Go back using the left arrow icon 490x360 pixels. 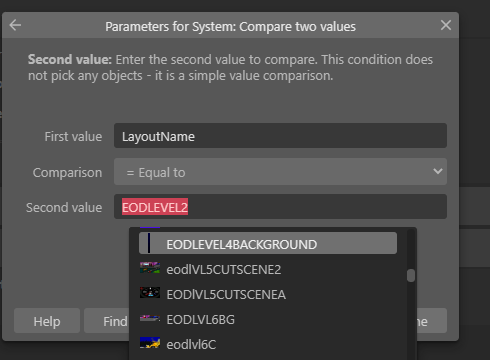point(15,25)
